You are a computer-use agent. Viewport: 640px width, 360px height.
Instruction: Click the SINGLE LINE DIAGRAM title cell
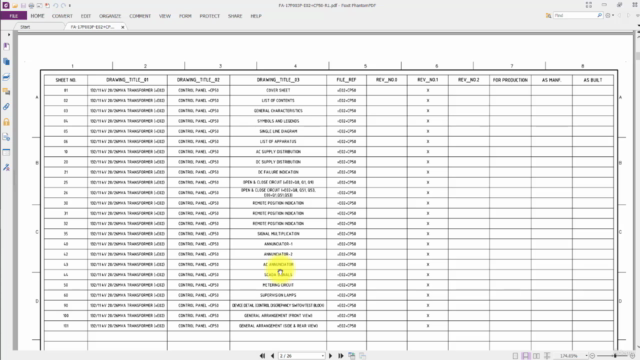click(278, 131)
